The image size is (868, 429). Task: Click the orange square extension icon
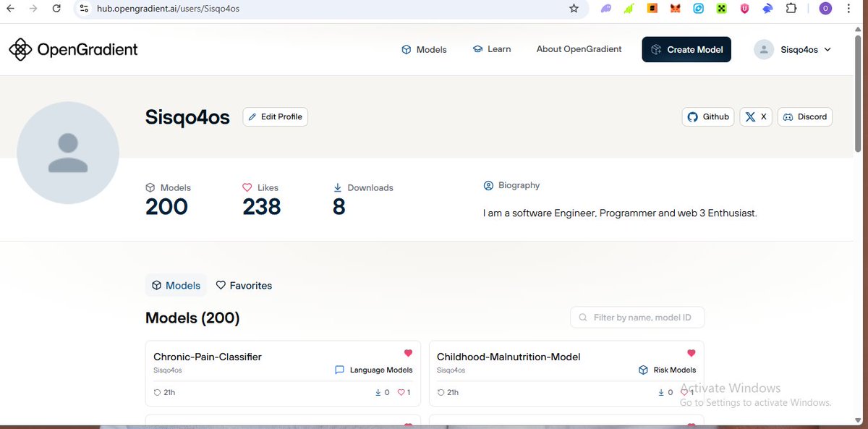652,9
